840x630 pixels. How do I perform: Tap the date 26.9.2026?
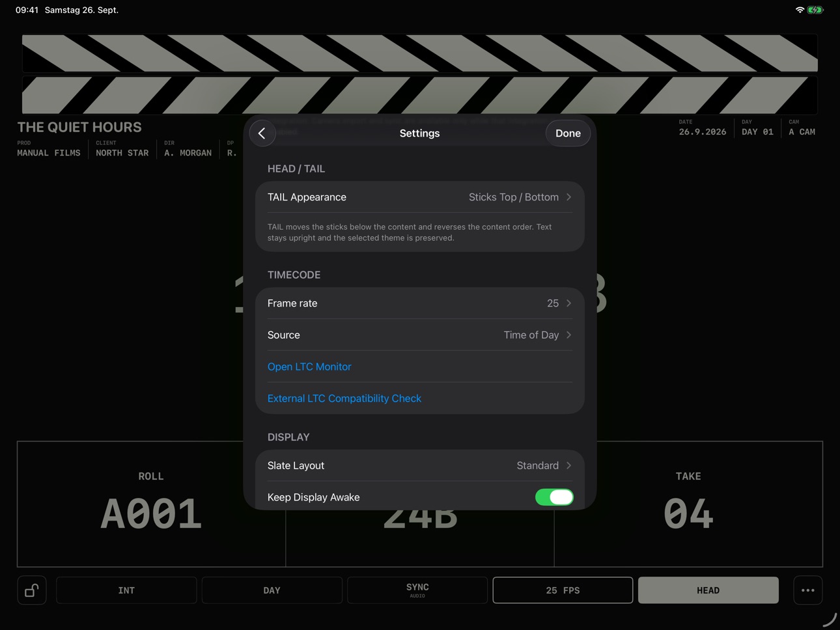[x=703, y=132]
